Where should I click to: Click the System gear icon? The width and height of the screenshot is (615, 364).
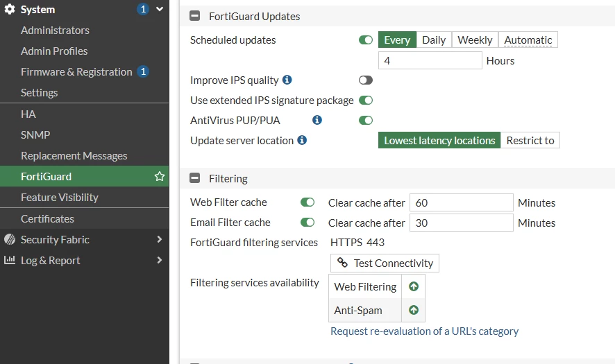pyautogui.click(x=10, y=10)
